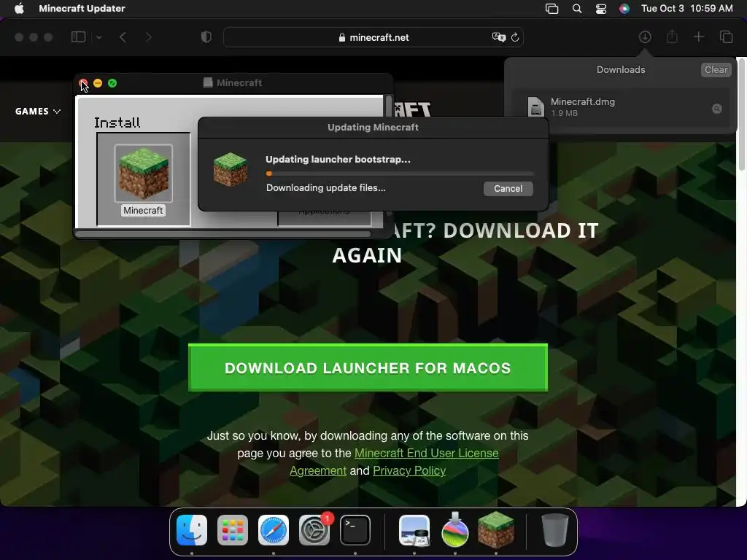The width and height of the screenshot is (747, 560).
Task: Clear the downloads list
Action: [716, 70]
